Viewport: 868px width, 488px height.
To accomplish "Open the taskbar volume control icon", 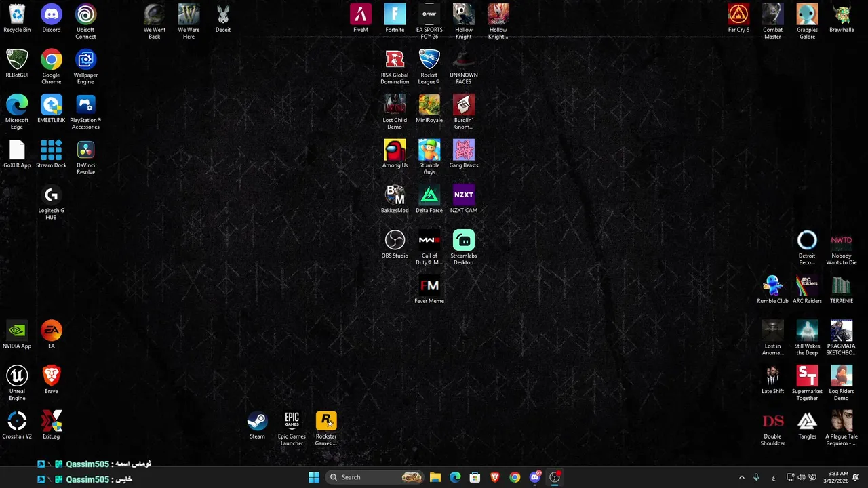I will pyautogui.click(x=802, y=477).
